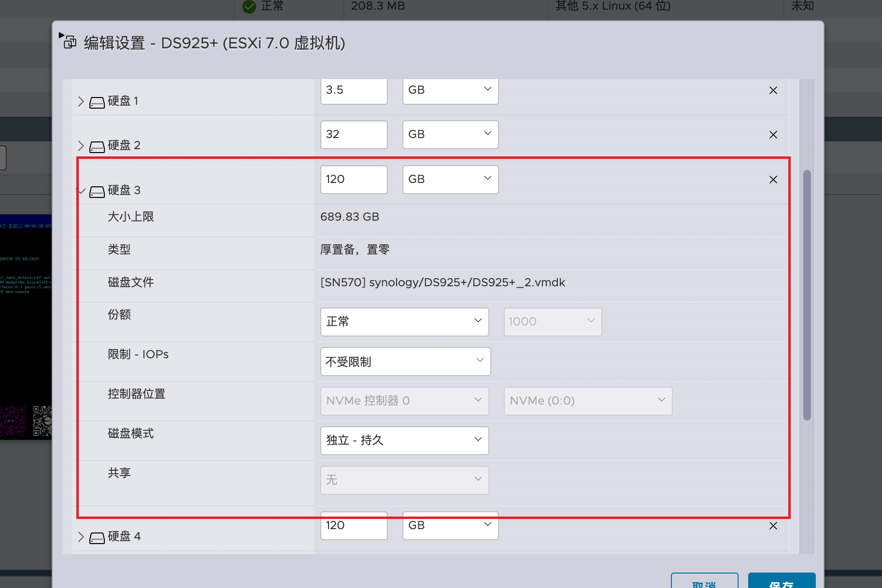Expand the 硬盘 1 section

coord(81,101)
